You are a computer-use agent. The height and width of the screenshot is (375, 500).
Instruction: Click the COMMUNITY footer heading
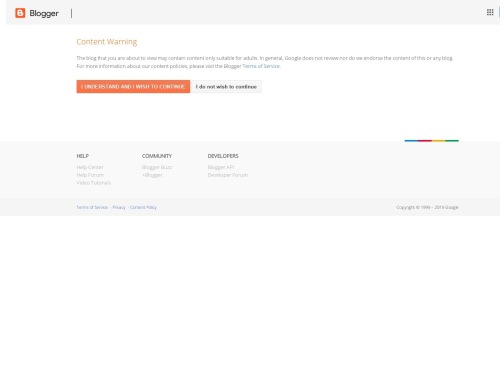[157, 156]
